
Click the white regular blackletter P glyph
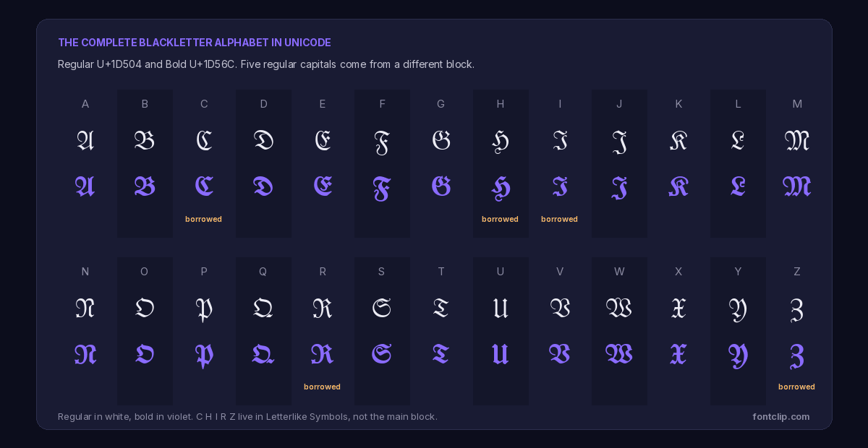click(x=204, y=311)
